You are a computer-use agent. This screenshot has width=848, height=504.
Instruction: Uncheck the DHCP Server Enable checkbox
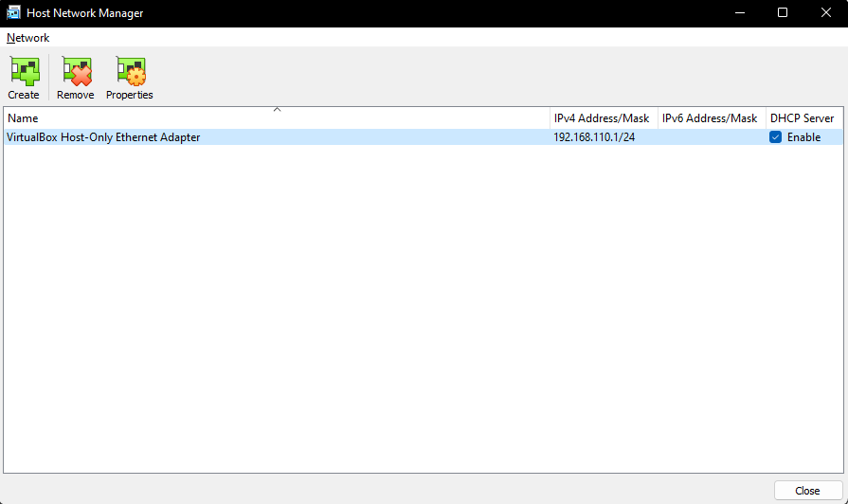click(776, 136)
